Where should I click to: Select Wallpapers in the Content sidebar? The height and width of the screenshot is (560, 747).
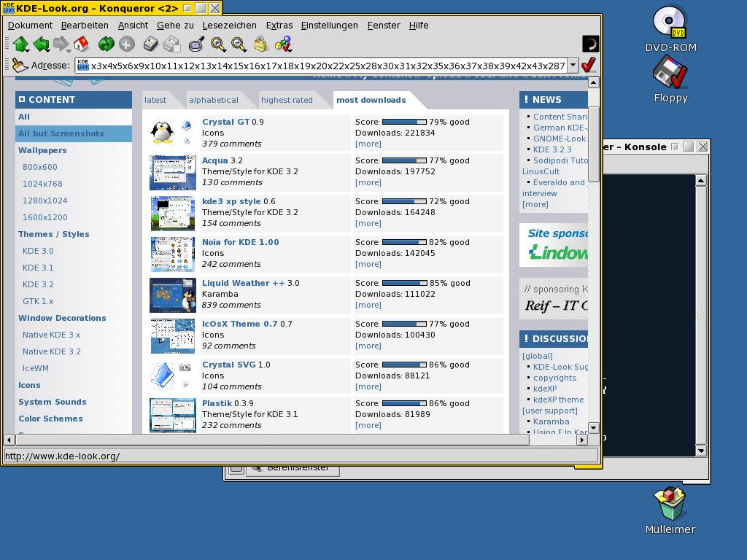[42, 150]
